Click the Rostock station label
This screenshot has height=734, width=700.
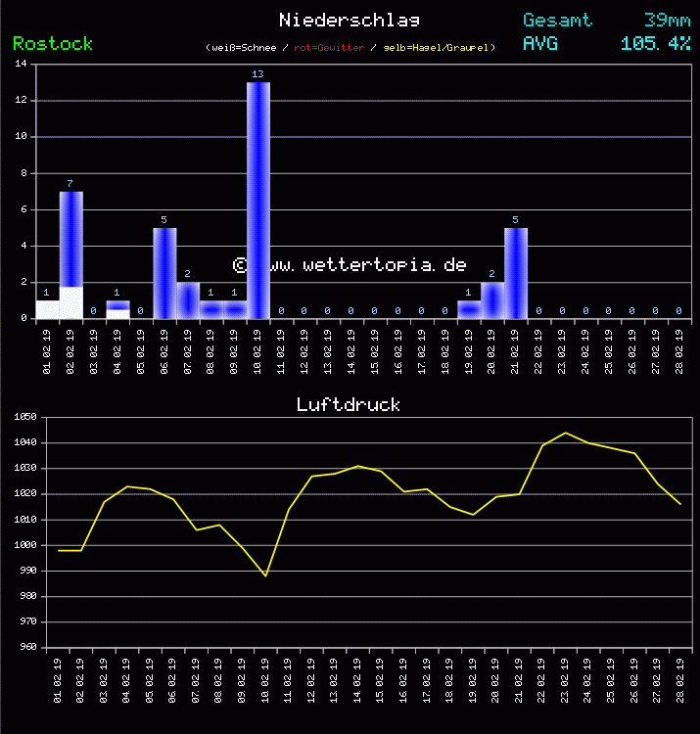(x=53, y=44)
